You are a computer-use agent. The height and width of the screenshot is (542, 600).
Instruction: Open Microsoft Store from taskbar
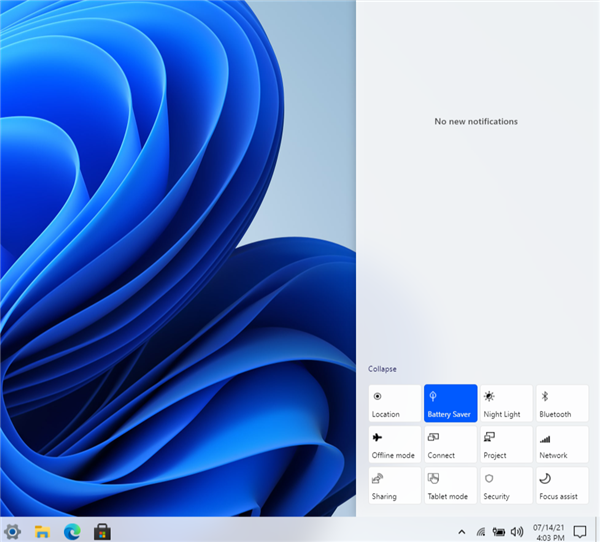click(102, 532)
